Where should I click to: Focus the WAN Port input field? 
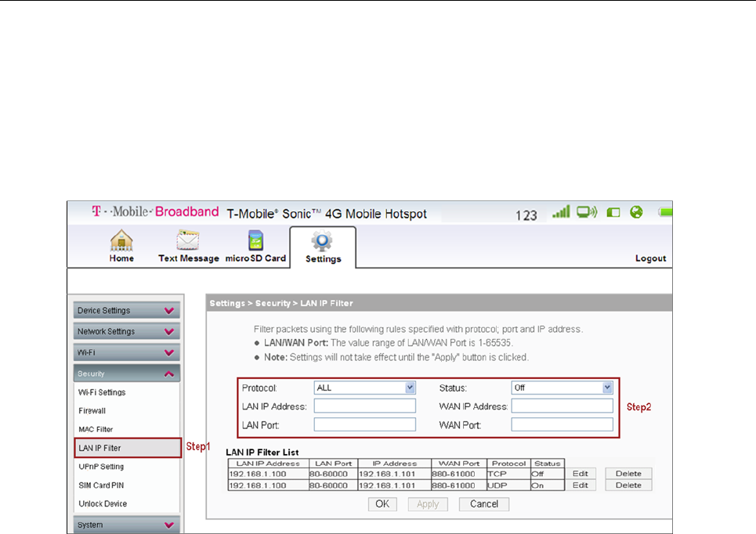(562, 424)
